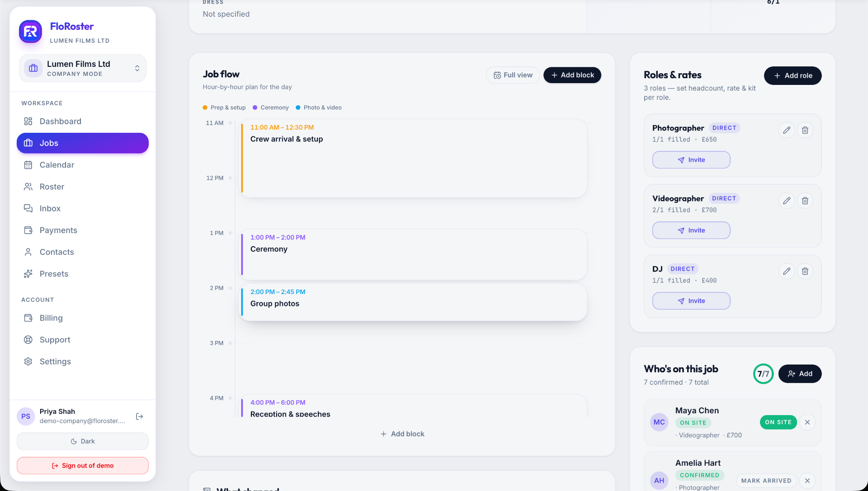Viewport: 868px width, 491px height.
Task: Remove Maya Chen from the job
Action: coord(807,422)
